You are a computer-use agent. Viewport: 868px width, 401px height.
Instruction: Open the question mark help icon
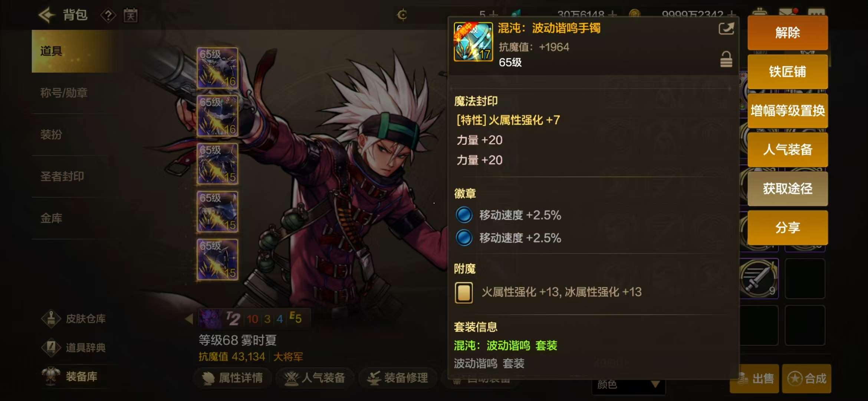pyautogui.click(x=108, y=16)
